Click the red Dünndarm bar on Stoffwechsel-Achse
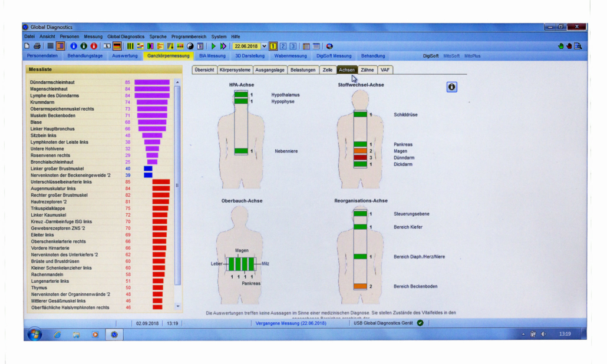Screen dimensions: 607x364 [x=360, y=157]
